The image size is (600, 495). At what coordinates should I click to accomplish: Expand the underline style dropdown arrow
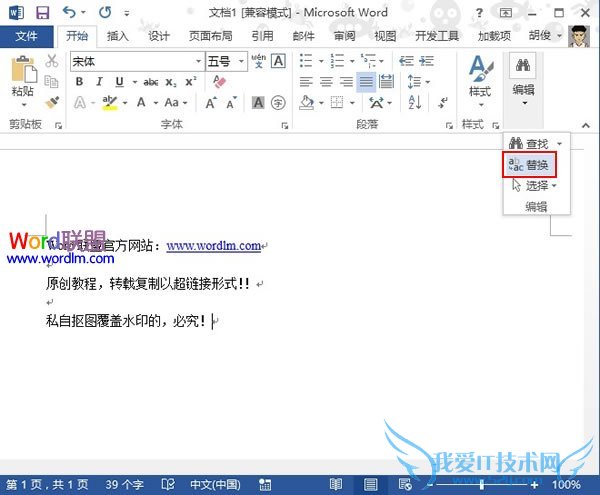(x=135, y=82)
